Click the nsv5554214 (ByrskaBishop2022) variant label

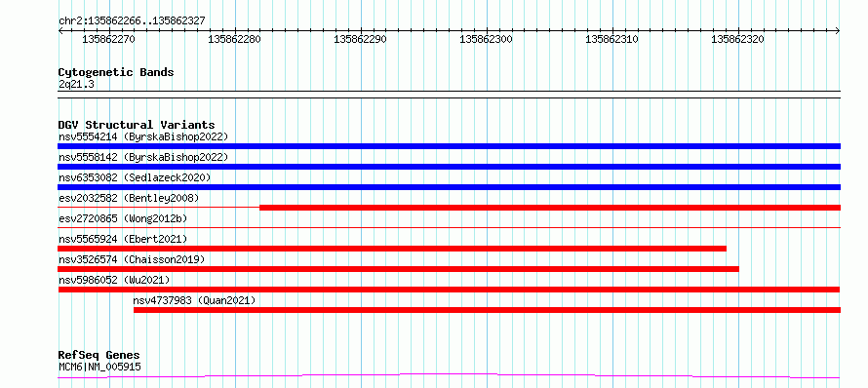coord(143,136)
